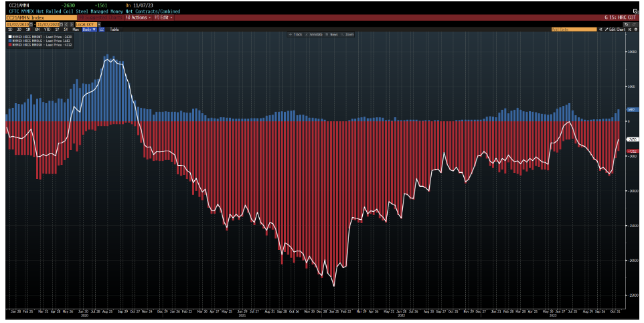
Task: Click the Add Data input field
Action: pyautogui.click(x=573, y=29)
